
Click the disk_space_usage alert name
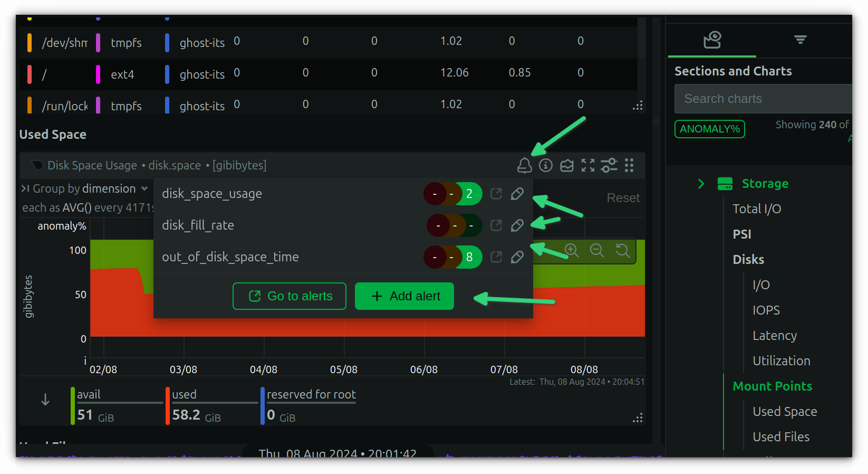(x=212, y=194)
